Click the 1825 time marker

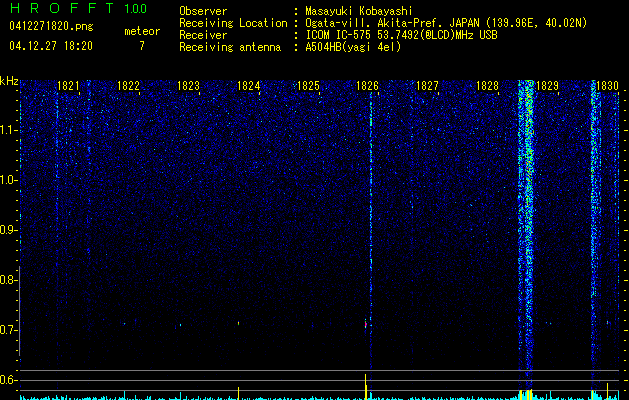(308, 86)
